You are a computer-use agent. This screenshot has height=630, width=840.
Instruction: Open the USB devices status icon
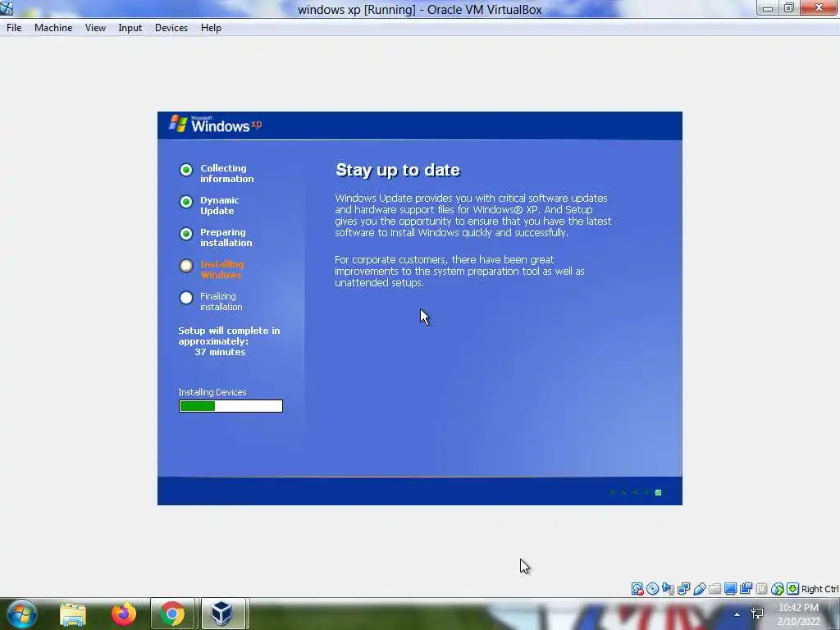[699, 589]
